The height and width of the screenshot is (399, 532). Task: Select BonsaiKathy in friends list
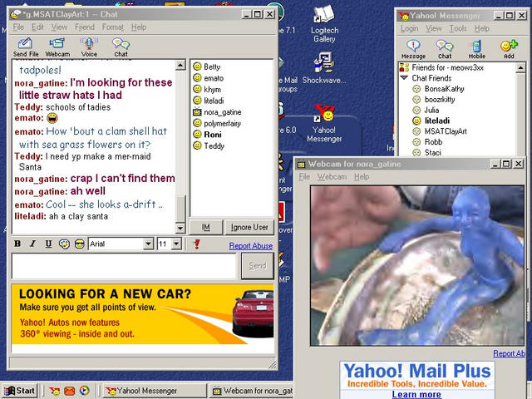point(444,89)
